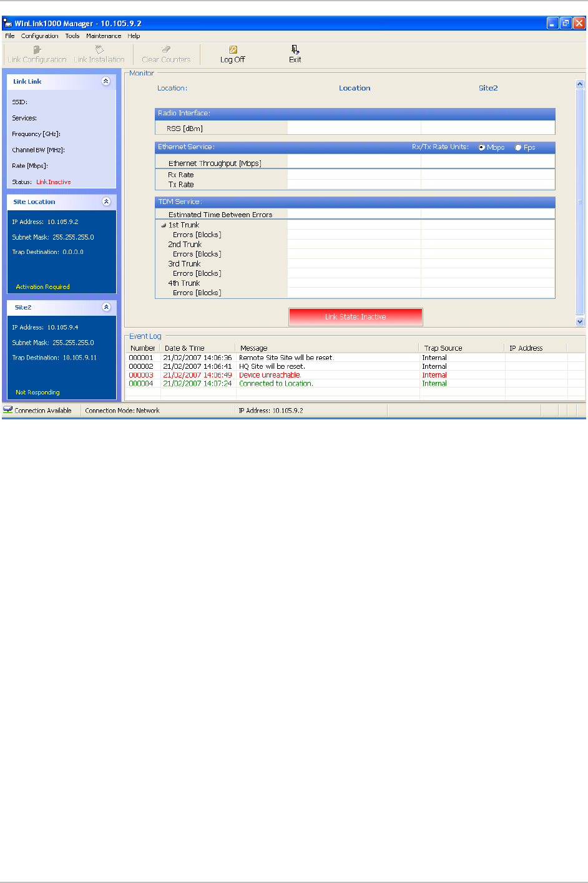Click the Exit toolbar icon
Image resolution: width=588 pixels, height=883 pixels.
pos(295,49)
